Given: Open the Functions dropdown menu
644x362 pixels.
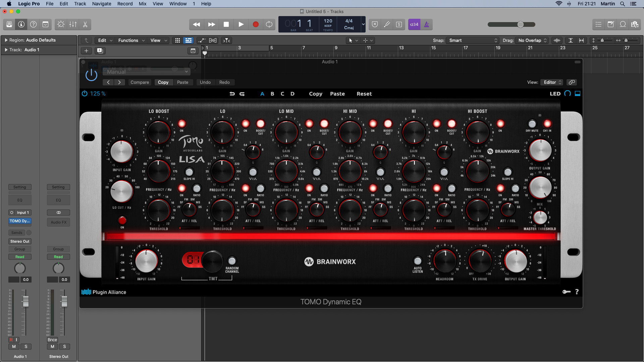Looking at the screenshot, I should point(131,40).
